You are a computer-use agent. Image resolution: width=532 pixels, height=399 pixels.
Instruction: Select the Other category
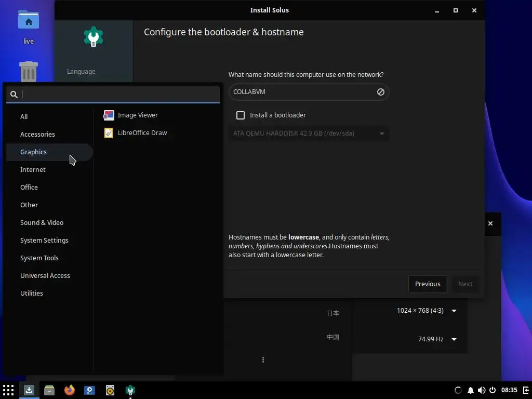click(x=49, y=205)
